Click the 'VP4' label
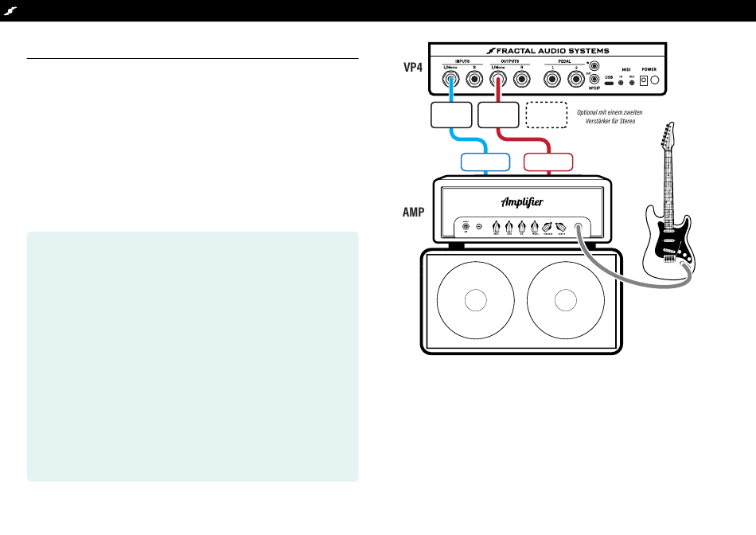This screenshot has height=535, width=756. [413, 67]
